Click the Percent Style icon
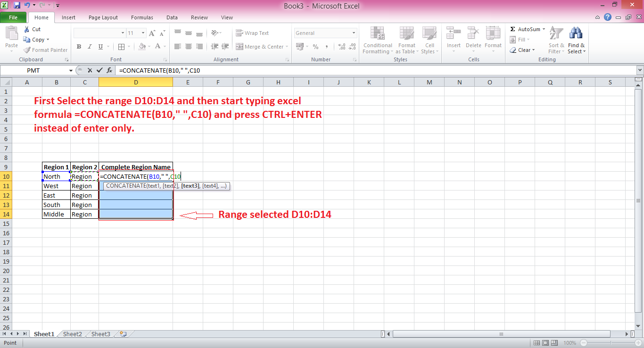This screenshot has width=644, height=348. click(315, 47)
